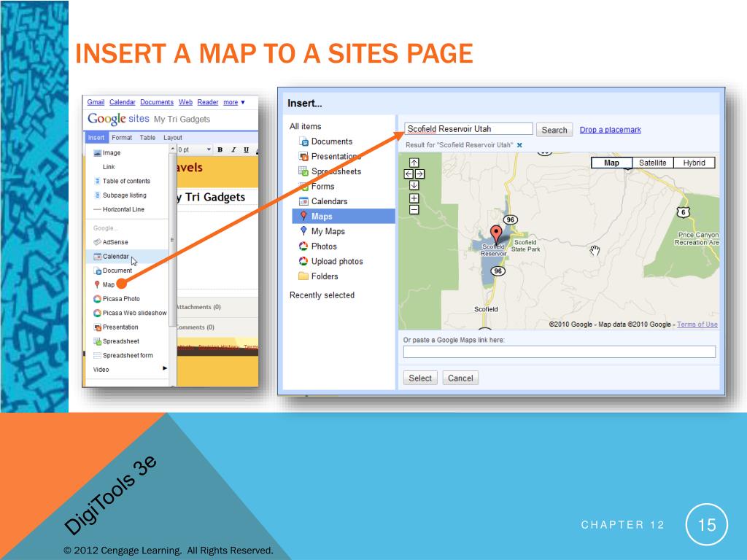
Task: Open the Gmail link
Action: pos(96,102)
